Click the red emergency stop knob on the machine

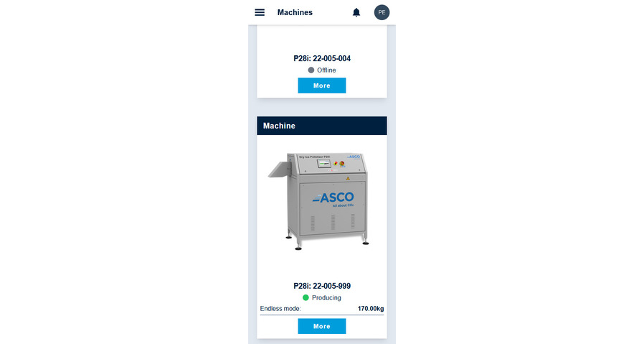341,163
